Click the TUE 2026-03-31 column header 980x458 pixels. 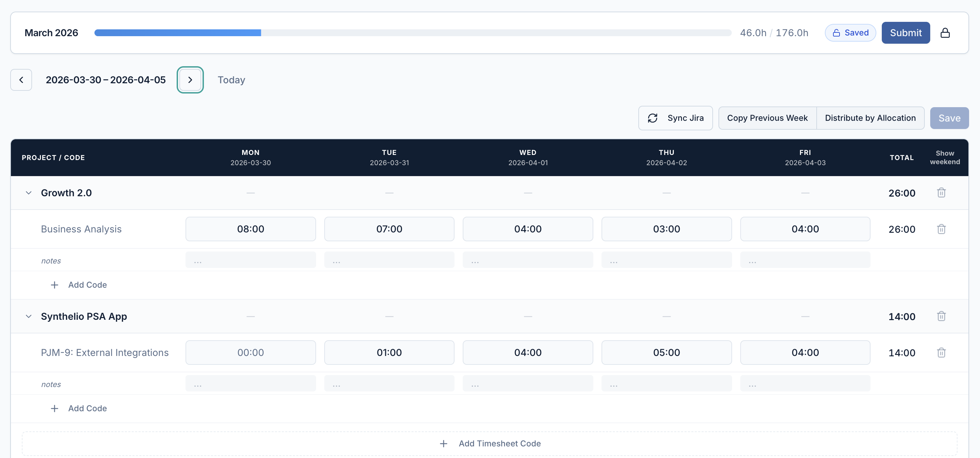(389, 157)
